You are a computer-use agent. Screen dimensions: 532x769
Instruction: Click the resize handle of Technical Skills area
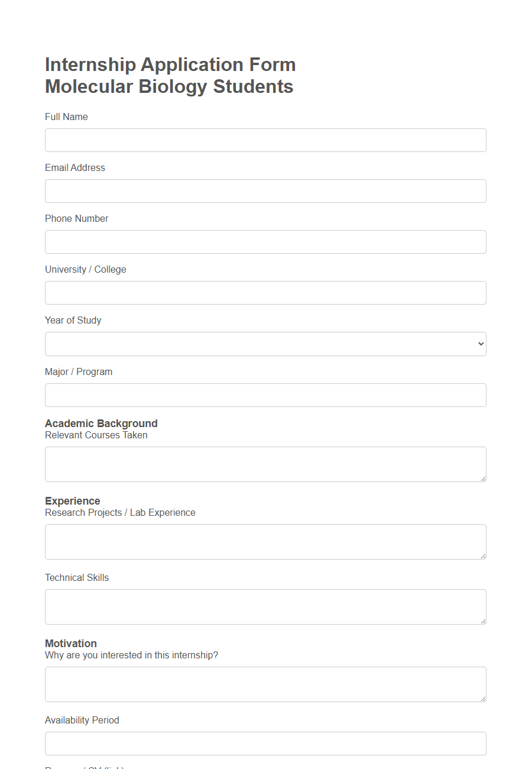tap(483, 621)
